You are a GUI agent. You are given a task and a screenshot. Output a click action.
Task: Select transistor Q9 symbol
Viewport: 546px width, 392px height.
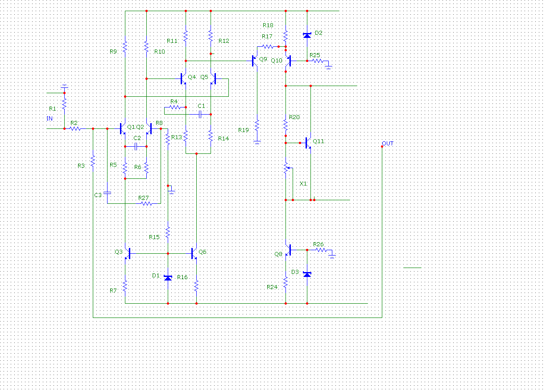tap(255, 61)
